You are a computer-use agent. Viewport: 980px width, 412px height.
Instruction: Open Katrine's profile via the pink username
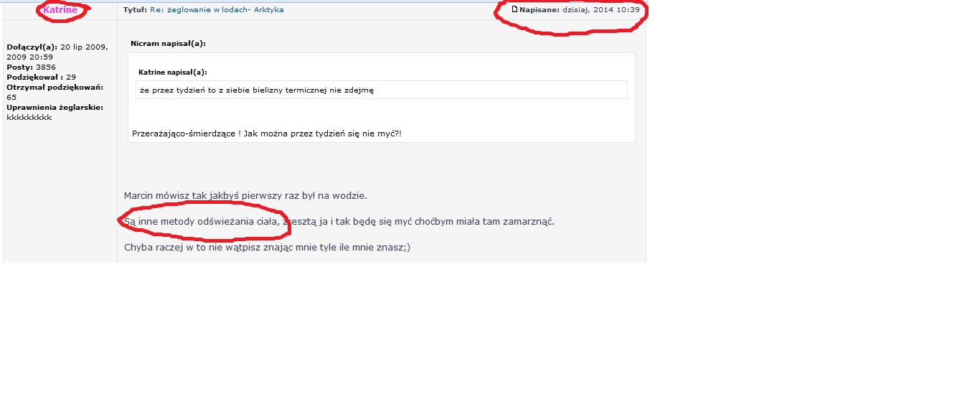click(x=60, y=10)
